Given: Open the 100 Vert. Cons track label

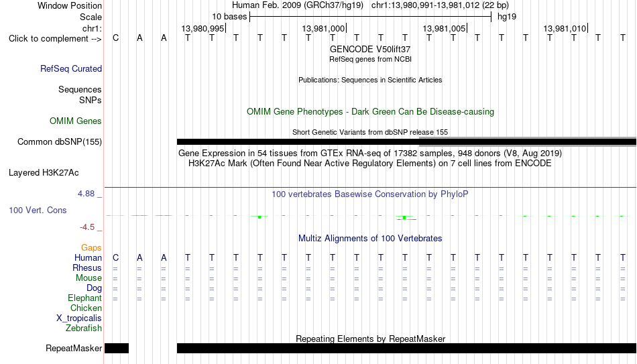Looking at the screenshot, I should (x=38, y=210).
